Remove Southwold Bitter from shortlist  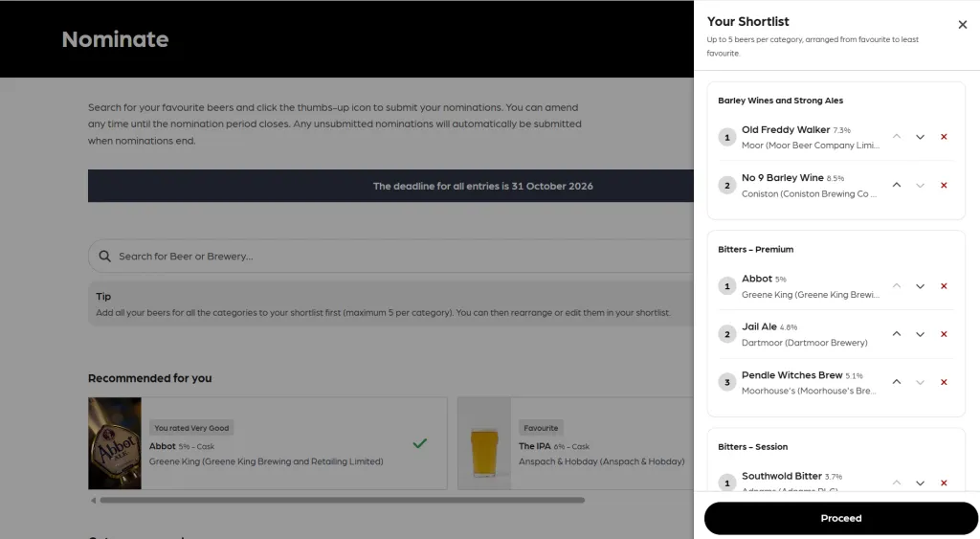[x=944, y=483]
